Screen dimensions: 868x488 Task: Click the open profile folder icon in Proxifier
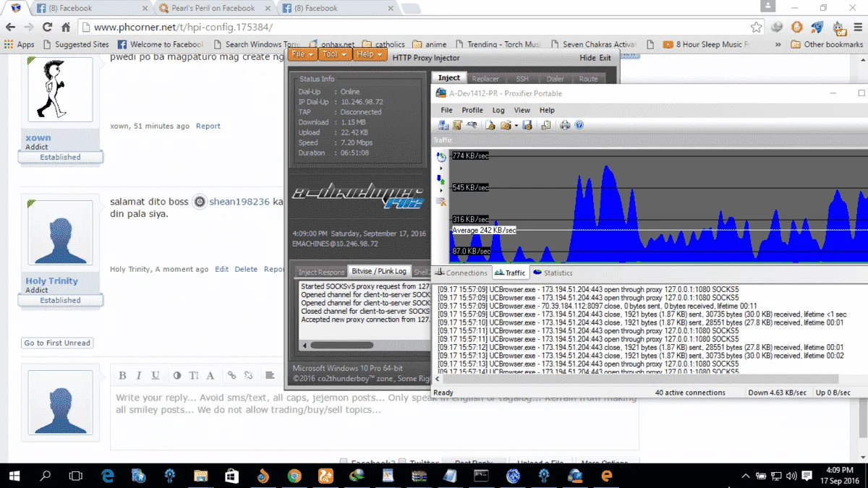506,125
